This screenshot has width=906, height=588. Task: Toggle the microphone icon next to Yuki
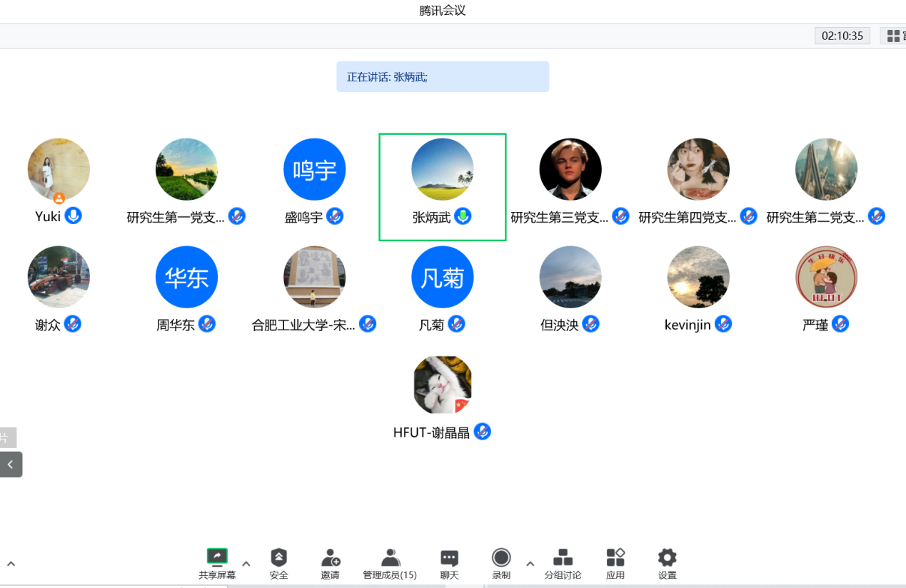click(73, 216)
